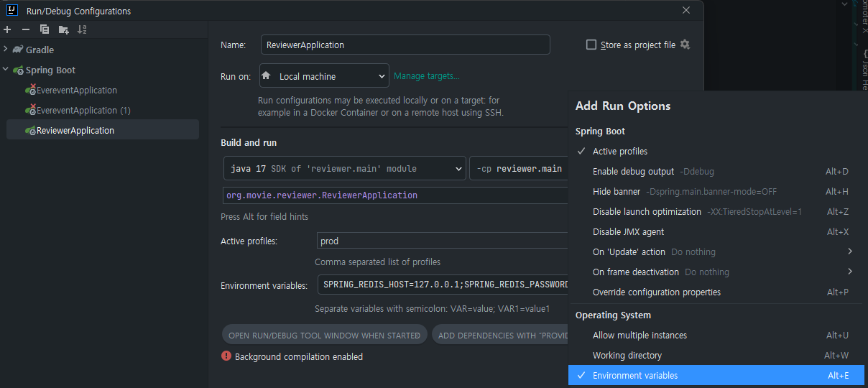868x388 pixels.
Task: Click Open Run/Debug Tool Window When Started tag
Action: pyautogui.click(x=324, y=335)
